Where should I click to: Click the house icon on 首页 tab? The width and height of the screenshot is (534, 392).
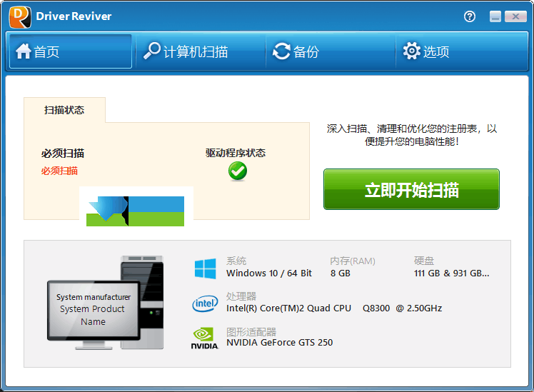click(23, 51)
